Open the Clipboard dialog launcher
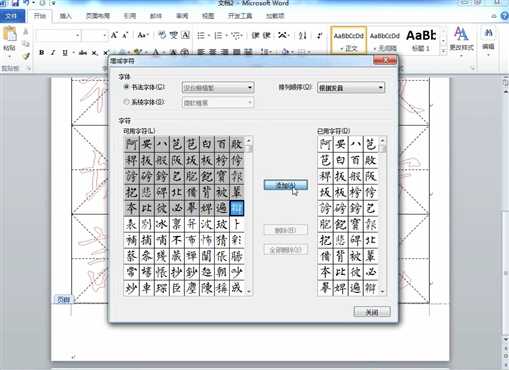The image size is (509, 370). point(29,69)
